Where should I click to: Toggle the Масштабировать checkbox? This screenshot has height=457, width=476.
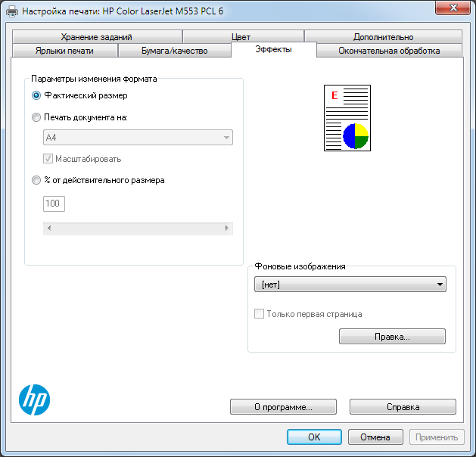point(49,159)
